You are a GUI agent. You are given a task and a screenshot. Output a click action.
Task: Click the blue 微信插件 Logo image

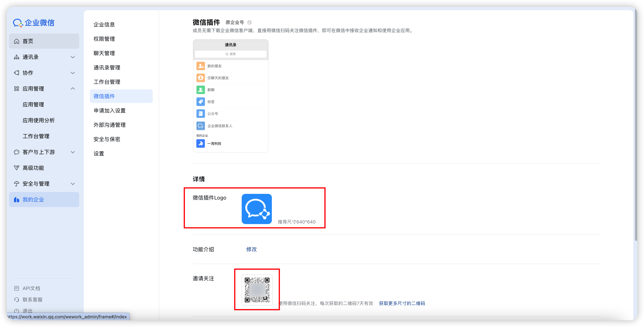(x=257, y=209)
